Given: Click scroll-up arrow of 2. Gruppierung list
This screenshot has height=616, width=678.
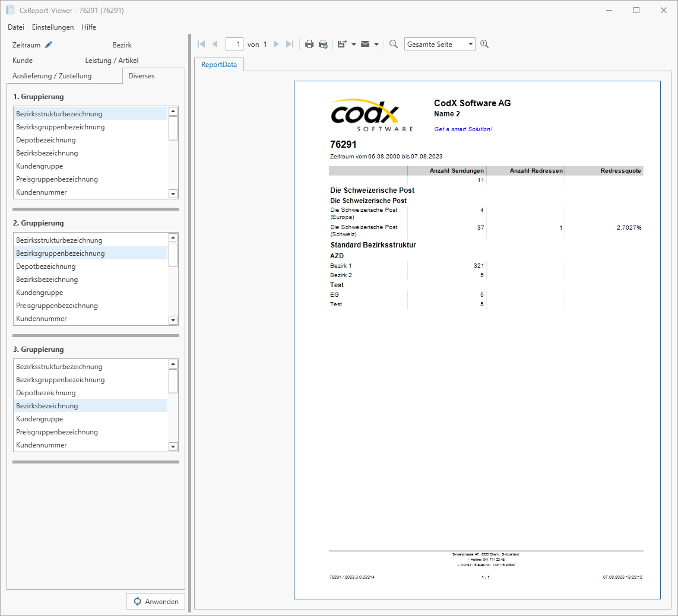Looking at the screenshot, I should point(173,237).
